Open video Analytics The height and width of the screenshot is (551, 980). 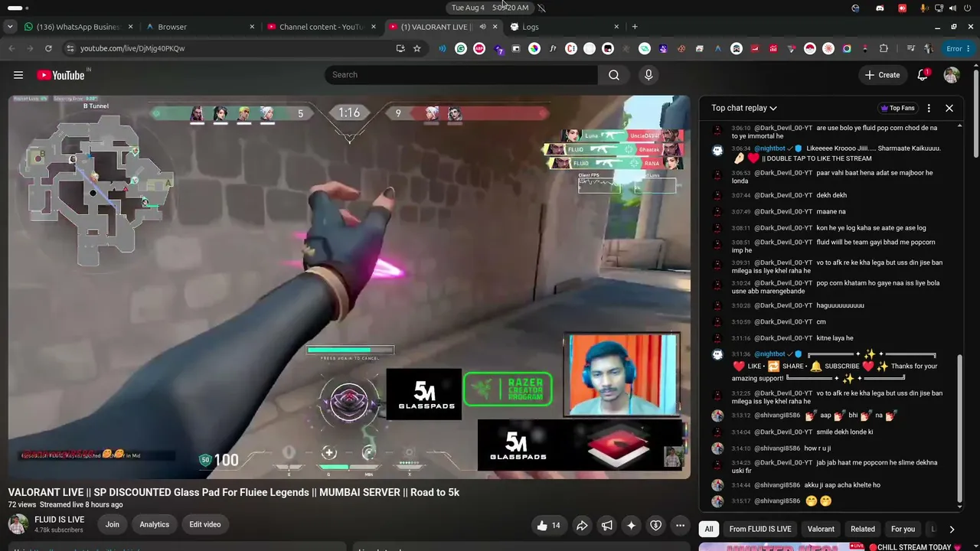[x=154, y=525]
